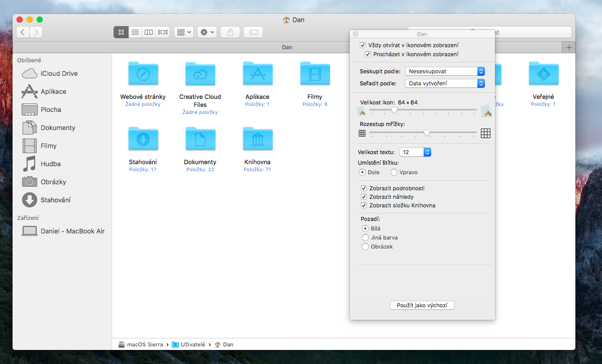Viewport: 602px width, 364px height.
Task: Open Velikost textu dropdown
Action: pyautogui.click(x=415, y=152)
